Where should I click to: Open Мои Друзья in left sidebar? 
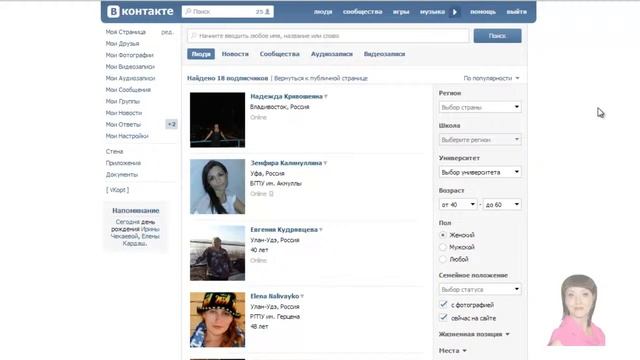click(122, 43)
